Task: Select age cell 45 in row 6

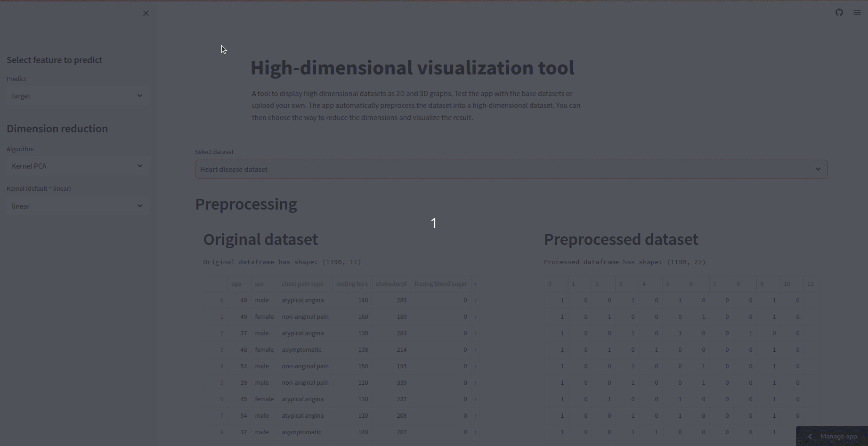Action: (x=239, y=399)
